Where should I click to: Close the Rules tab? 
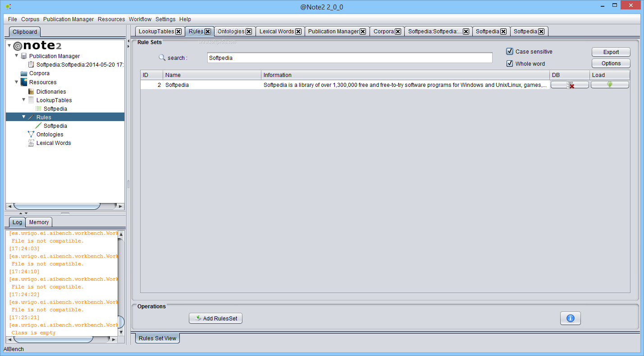coord(208,32)
